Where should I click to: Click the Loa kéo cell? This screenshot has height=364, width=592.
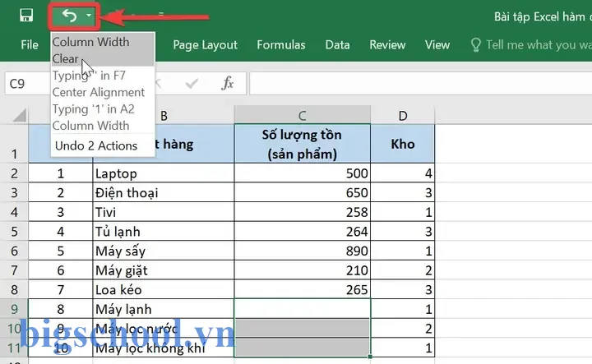[x=164, y=290]
